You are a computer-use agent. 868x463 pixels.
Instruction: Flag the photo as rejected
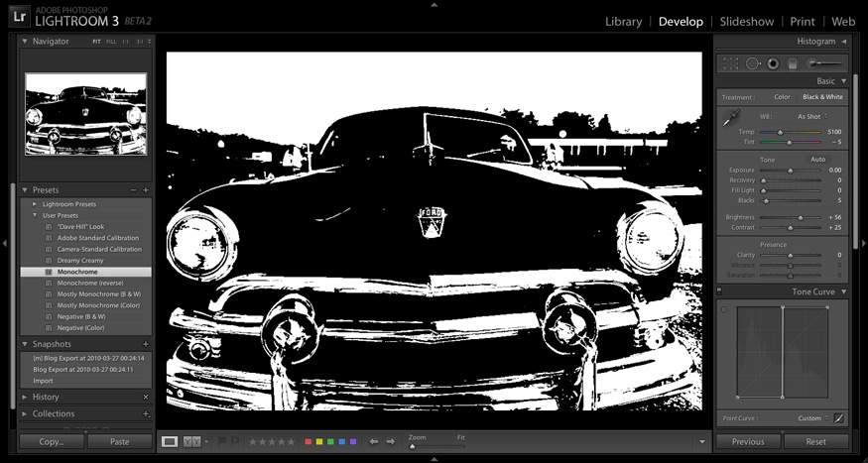[x=235, y=441]
